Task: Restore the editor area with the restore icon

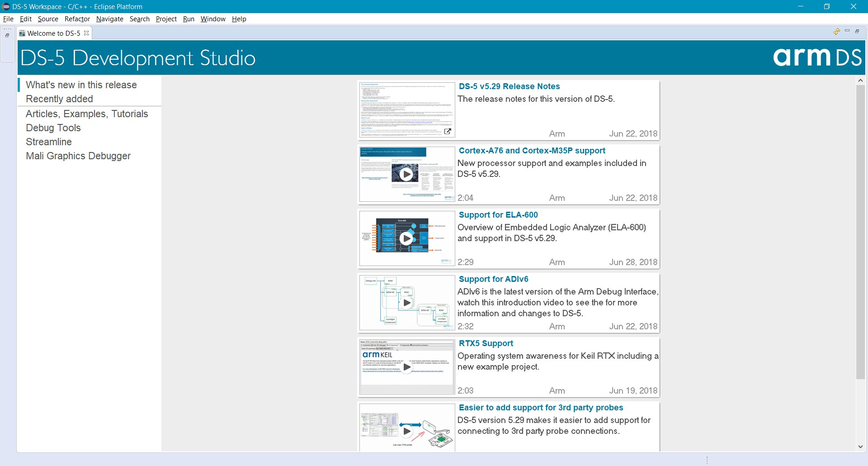Action: pos(858,32)
